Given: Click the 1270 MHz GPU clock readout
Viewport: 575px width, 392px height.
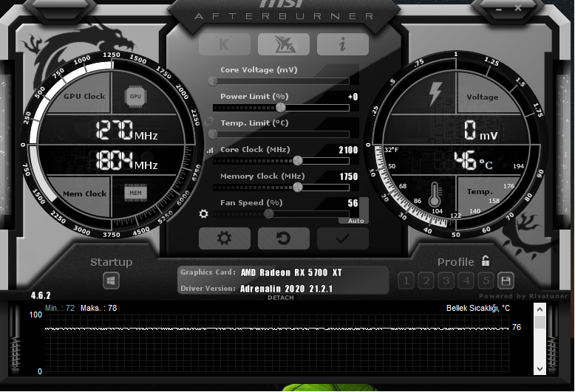Looking at the screenshot, I should [x=126, y=130].
